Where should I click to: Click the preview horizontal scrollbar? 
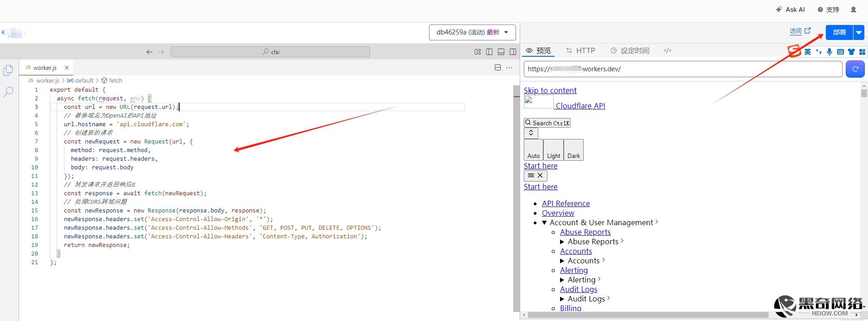click(x=648, y=315)
